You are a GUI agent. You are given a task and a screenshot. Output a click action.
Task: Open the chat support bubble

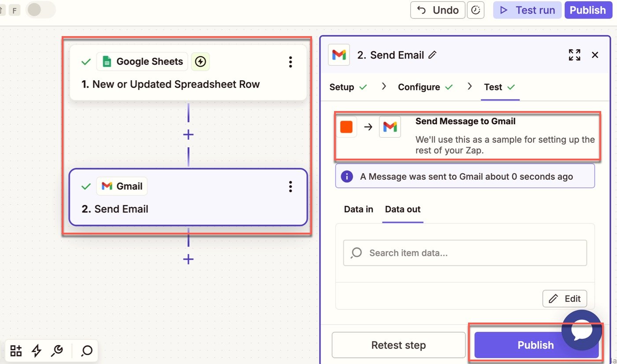[581, 330]
